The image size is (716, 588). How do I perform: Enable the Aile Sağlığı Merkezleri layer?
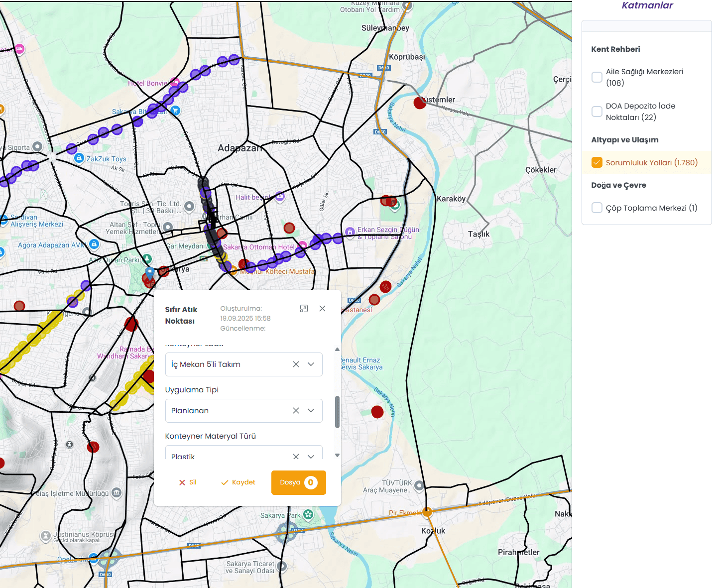pyautogui.click(x=597, y=77)
